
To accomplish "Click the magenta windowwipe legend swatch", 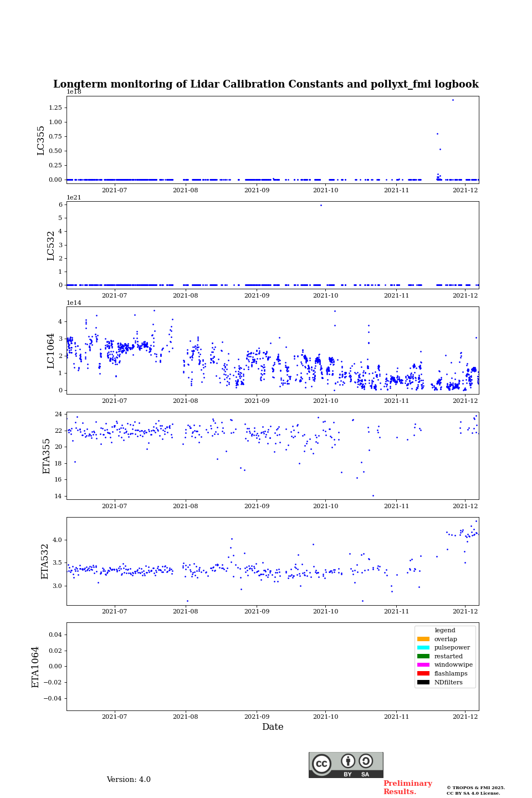I will (423, 665).
